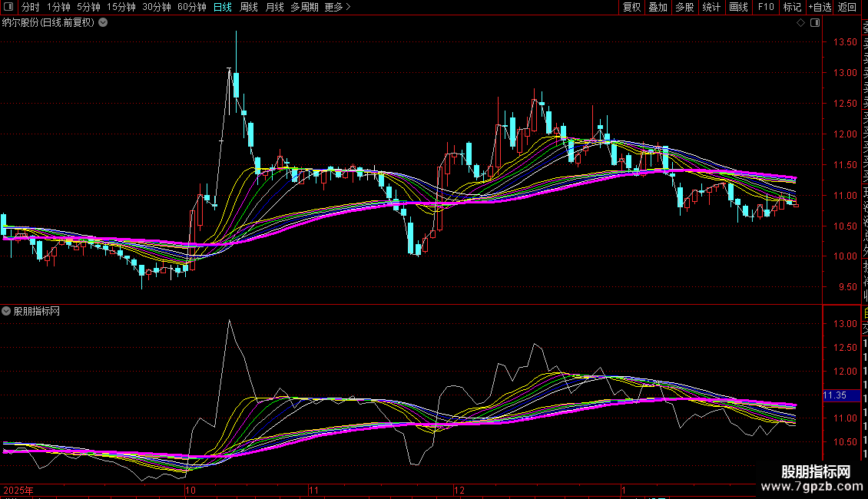Screen dimensions: 868x499
Task: Switch to the 周线 weekly period
Action: tap(249, 8)
